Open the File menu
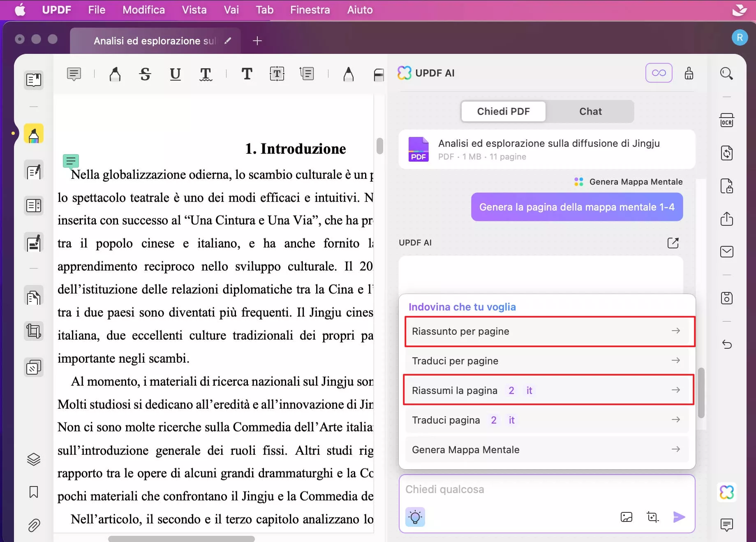The width and height of the screenshot is (756, 542). point(97,10)
